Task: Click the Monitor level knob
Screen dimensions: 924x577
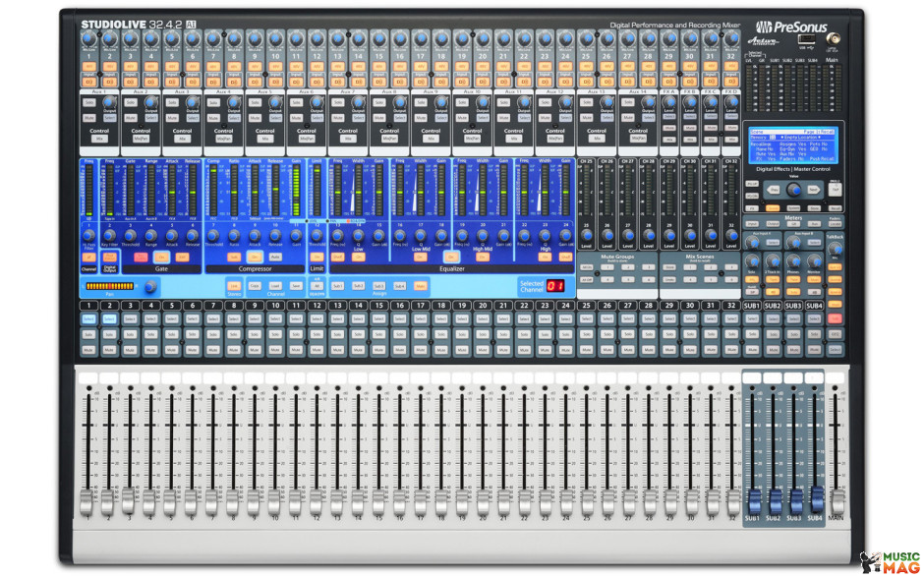Action: (814, 261)
